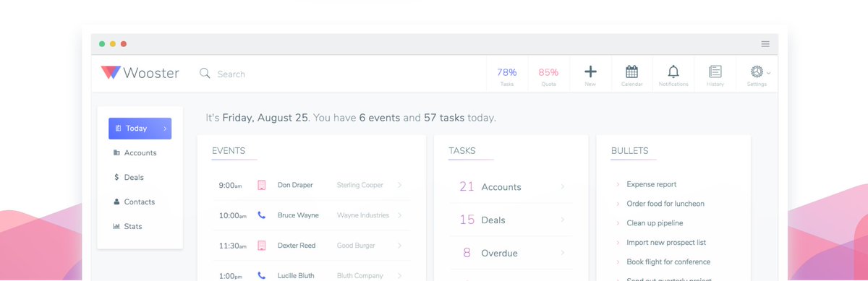Screen dimensions: 868x281
Task: Expand the Lucille Bluth event chevron
Action: 399,275
